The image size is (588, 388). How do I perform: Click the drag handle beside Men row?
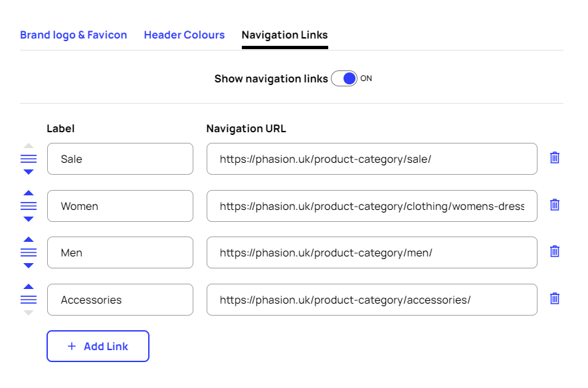(x=29, y=252)
